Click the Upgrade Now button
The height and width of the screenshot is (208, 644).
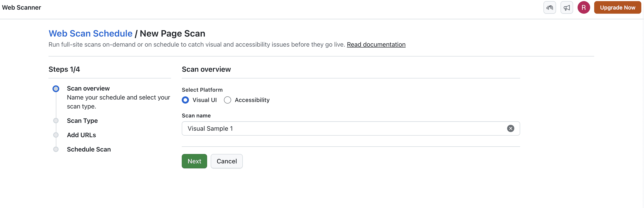617,7
